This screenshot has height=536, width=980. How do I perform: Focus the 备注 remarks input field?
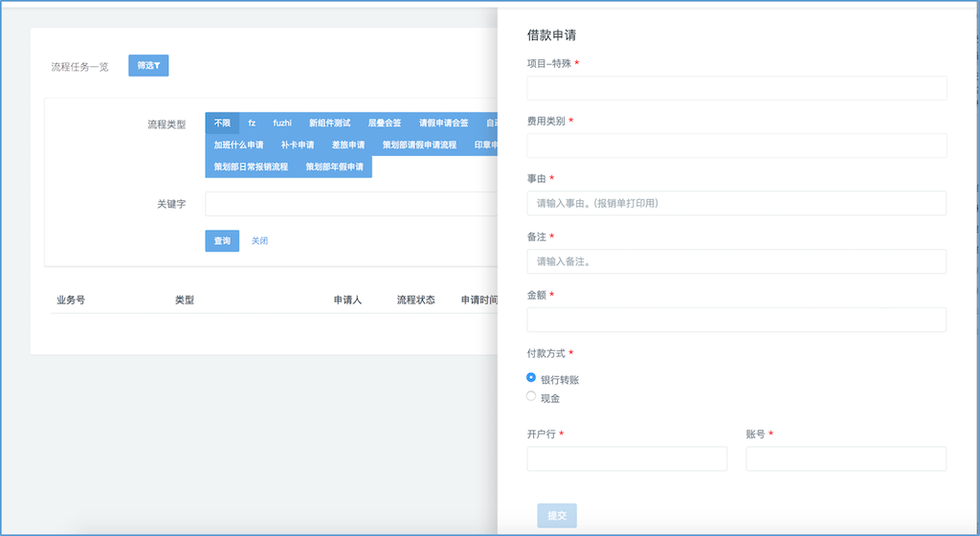pos(737,261)
